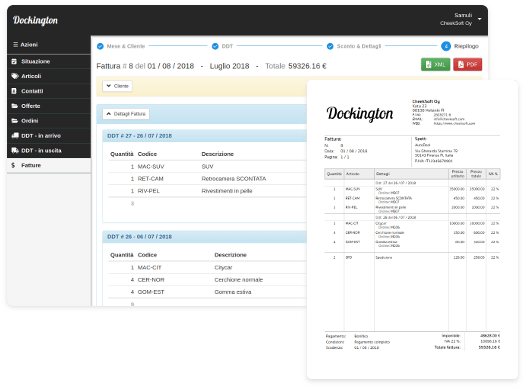Click the Situazione calendar icon
This screenshot has height=388, width=525.
coord(14,61)
